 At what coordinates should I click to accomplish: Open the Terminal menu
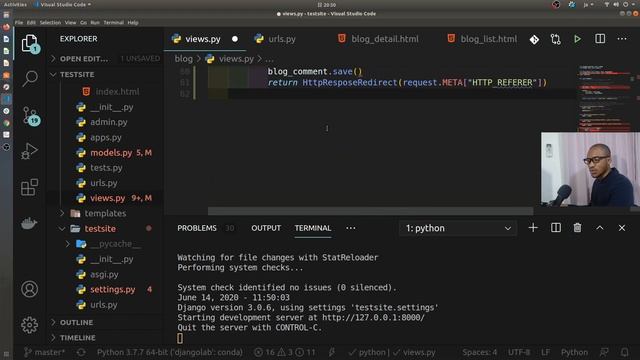point(113,22)
